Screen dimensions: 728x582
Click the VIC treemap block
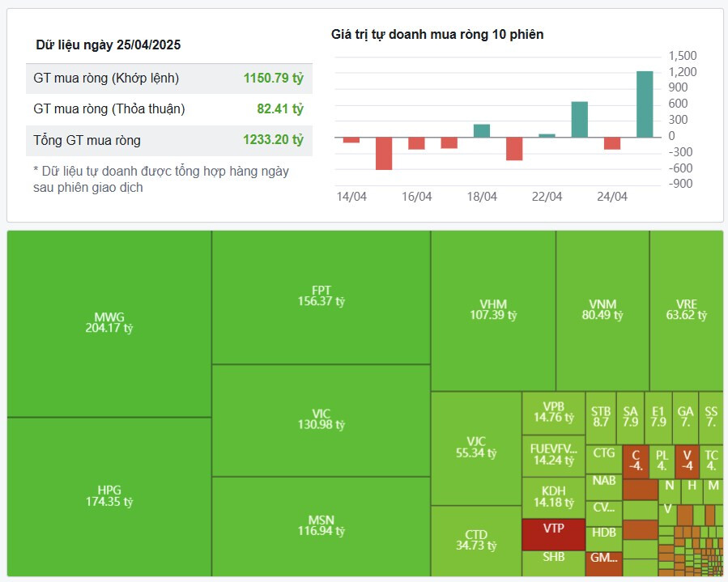pos(321,419)
